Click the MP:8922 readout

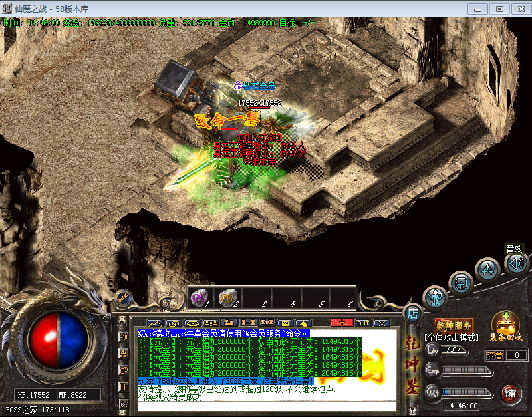(72, 395)
